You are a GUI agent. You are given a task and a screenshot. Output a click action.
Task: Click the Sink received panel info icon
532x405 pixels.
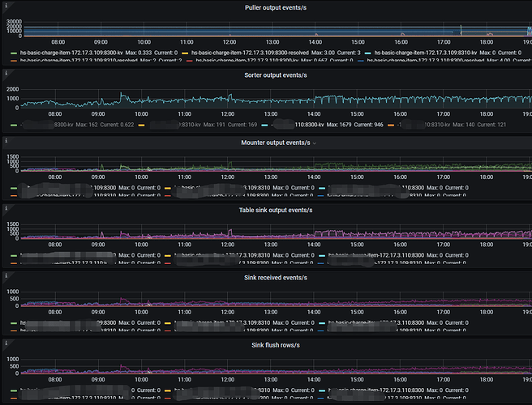(6, 274)
